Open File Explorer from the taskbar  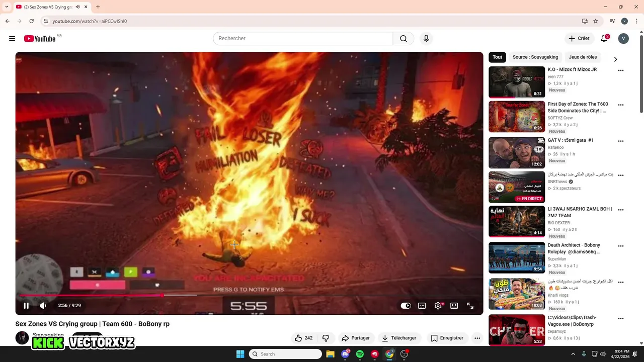click(x=330, y=354)
